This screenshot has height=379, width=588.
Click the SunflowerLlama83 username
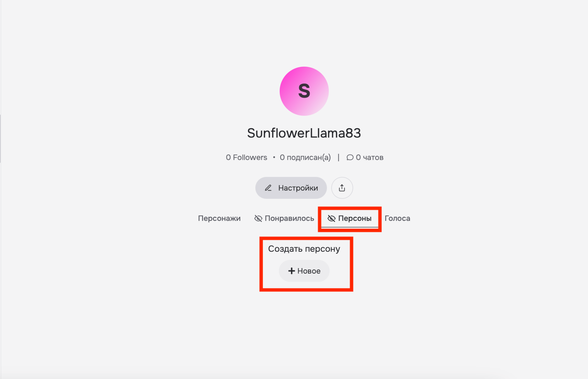click(x=304, y=133)
